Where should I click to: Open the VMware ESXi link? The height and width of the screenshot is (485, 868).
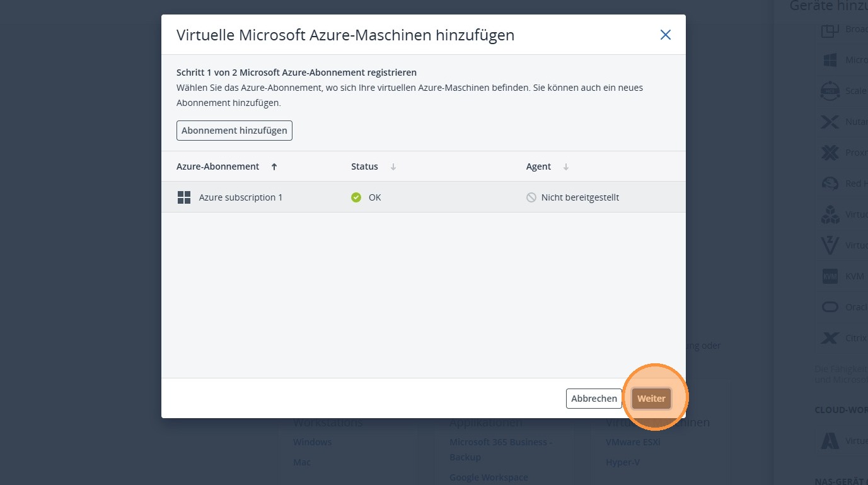coord(633,442)
